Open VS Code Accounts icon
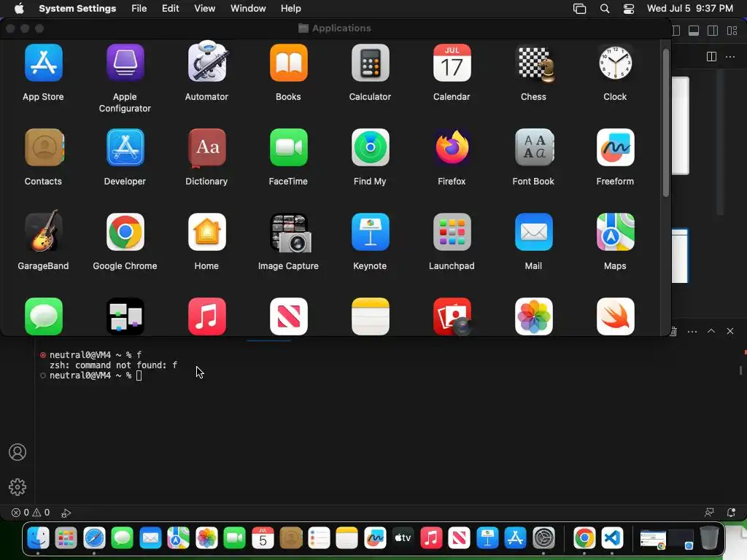Image resolution: width=747 pixels, height=560 pixels. click(x=18, y=452)
